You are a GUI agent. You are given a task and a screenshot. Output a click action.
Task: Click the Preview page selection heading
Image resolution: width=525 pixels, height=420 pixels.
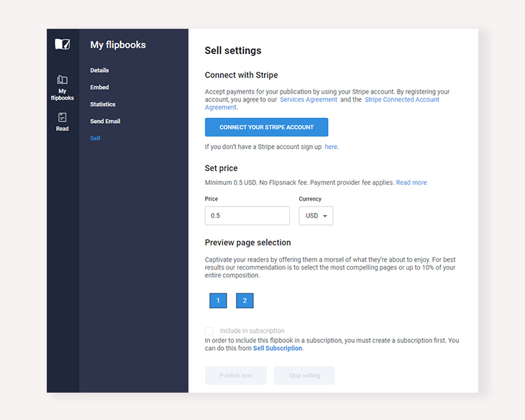click(x=248, y=242)
